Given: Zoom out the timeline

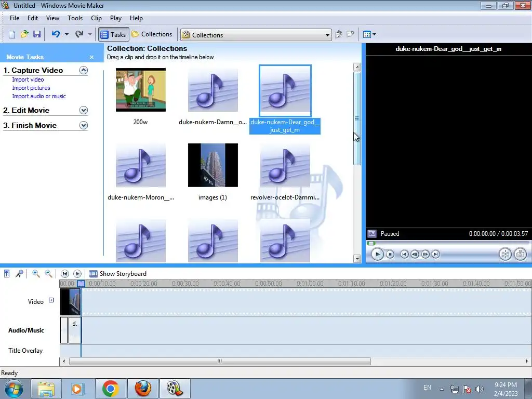Looking at the screenshot, I should click(48, 273).
